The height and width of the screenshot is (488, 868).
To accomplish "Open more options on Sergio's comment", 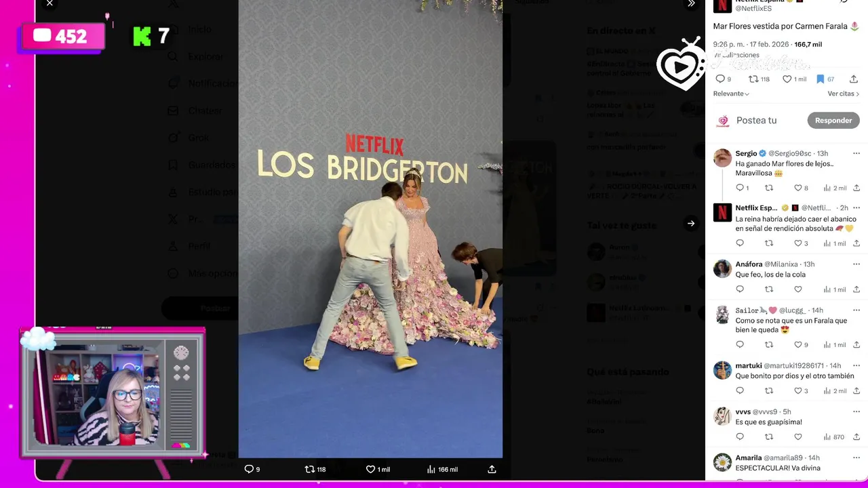I will (856, 154).
